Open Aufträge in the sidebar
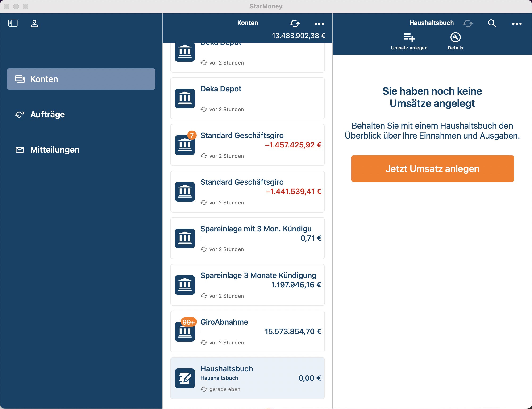 point(47,114)
